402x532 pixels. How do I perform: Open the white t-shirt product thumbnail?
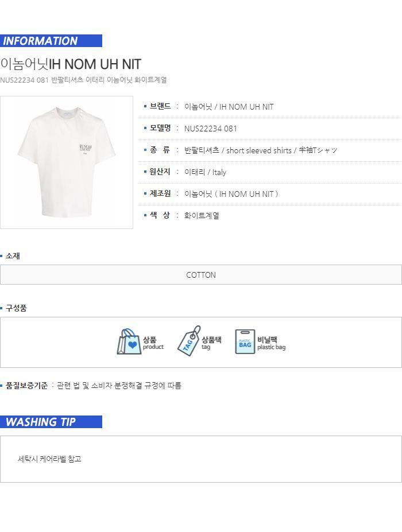click(x=67, y=162)
